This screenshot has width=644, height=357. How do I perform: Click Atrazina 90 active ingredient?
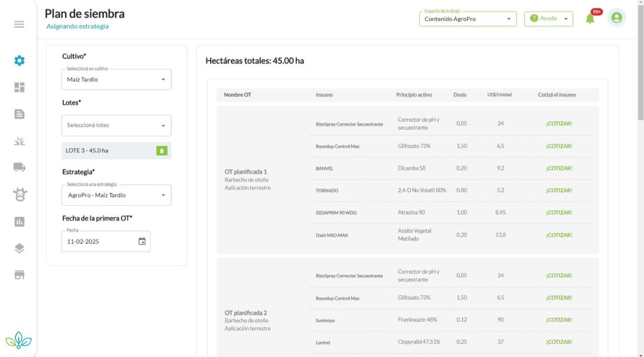[411, 213]
